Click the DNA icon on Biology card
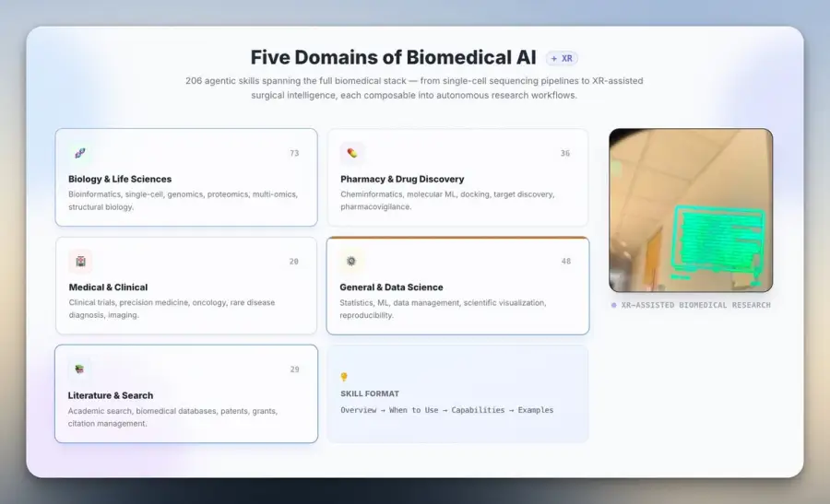This screenshot has height=504, width=830. 80,153
